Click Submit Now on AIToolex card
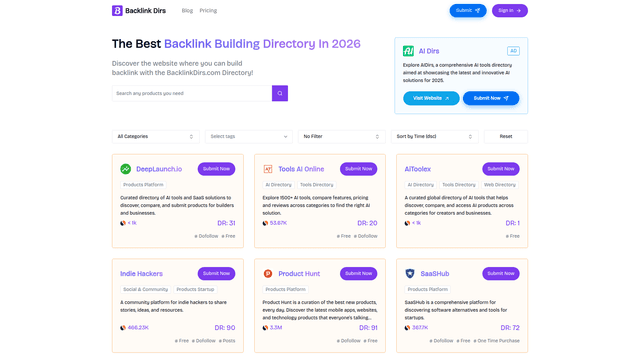Image resolution: width=640 pixels, height=360 pixels. (501, 169)
